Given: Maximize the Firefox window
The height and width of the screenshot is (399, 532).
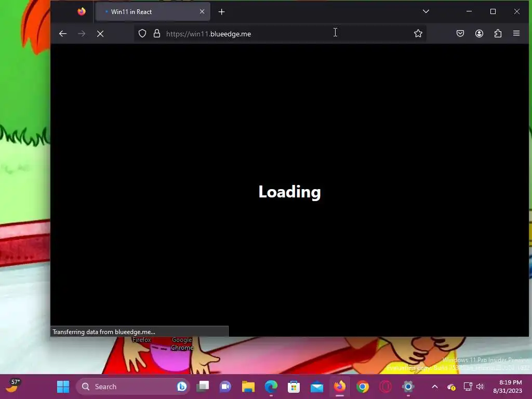Looking at the screenshot, I should click(493, 11).
